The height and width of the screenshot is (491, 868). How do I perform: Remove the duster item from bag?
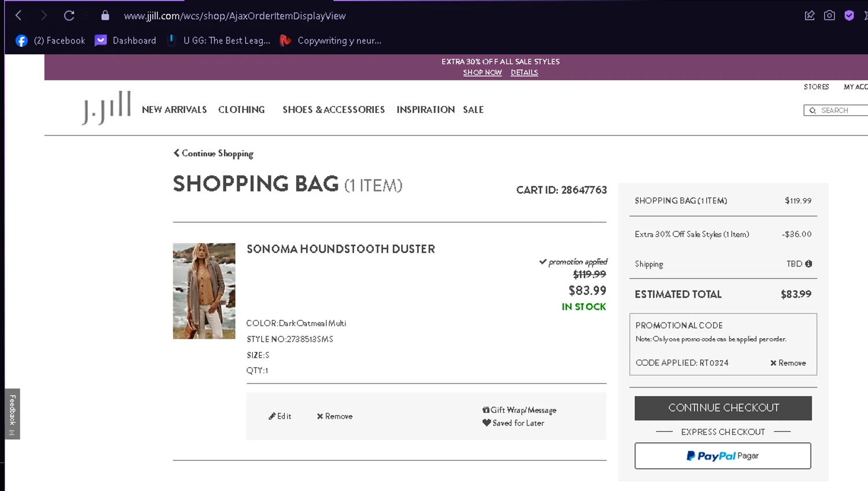pyautogui.click(x=334, y=416)
